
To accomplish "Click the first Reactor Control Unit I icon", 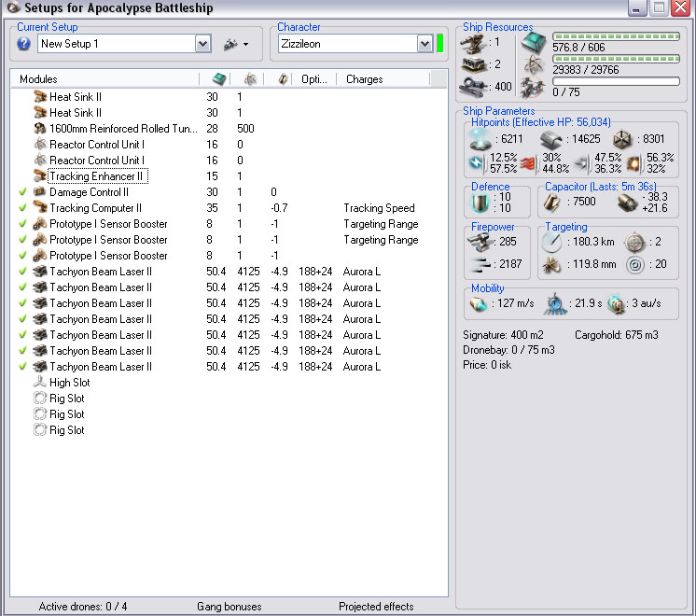I will 40,145.
